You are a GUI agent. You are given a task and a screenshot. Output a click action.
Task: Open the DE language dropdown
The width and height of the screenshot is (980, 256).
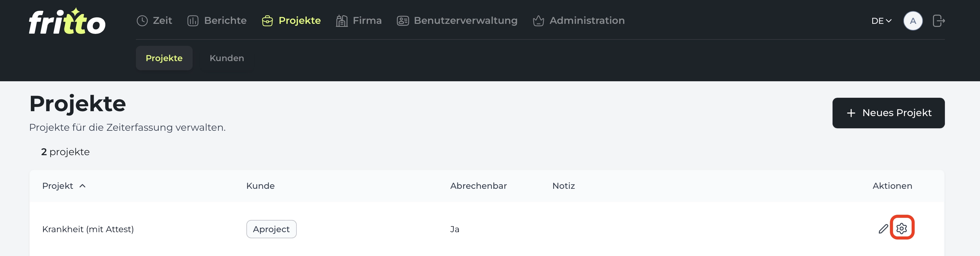click(881, 21)
